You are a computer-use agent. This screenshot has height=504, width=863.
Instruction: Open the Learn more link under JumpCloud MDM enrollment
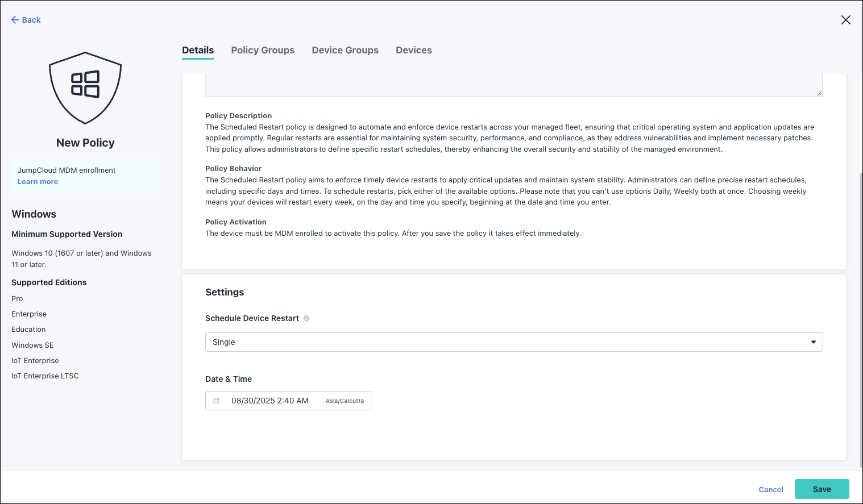click(38, 181)
